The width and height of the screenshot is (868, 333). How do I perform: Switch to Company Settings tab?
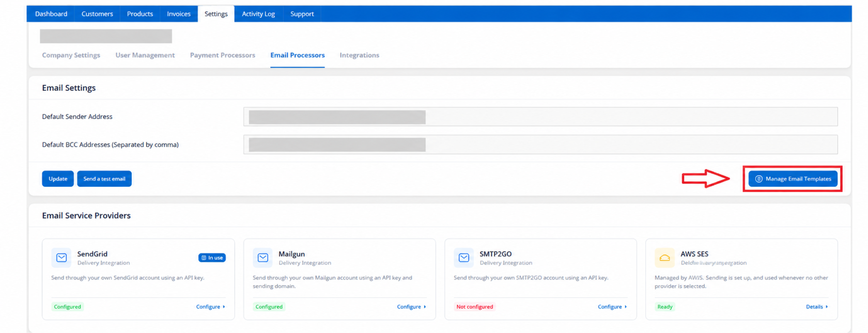pyautogui.click(x=71, y=55)
